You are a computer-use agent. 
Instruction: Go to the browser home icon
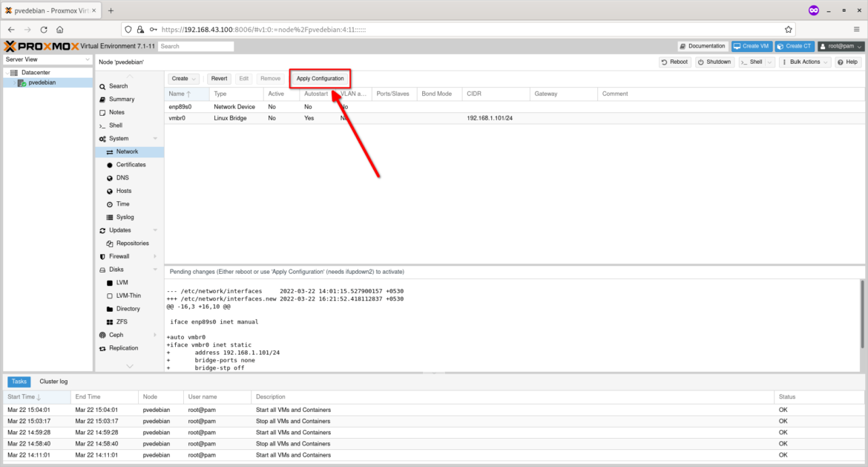coord(60,30)
